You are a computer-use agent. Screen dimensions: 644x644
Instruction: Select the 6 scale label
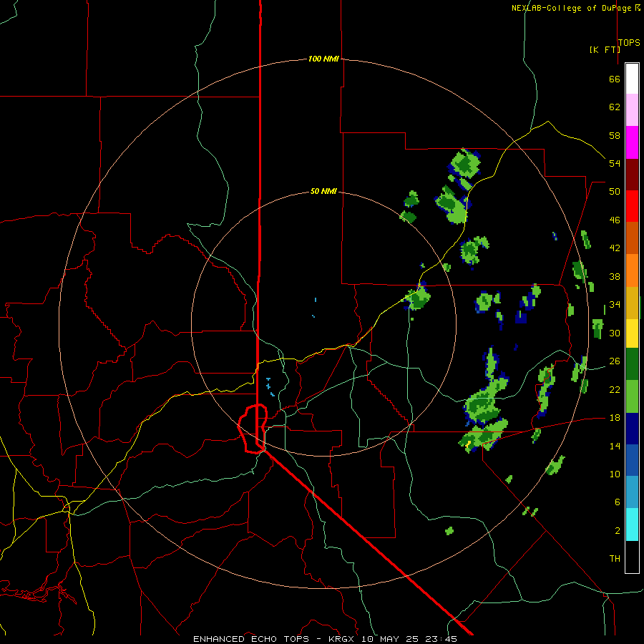coord(618,502)
